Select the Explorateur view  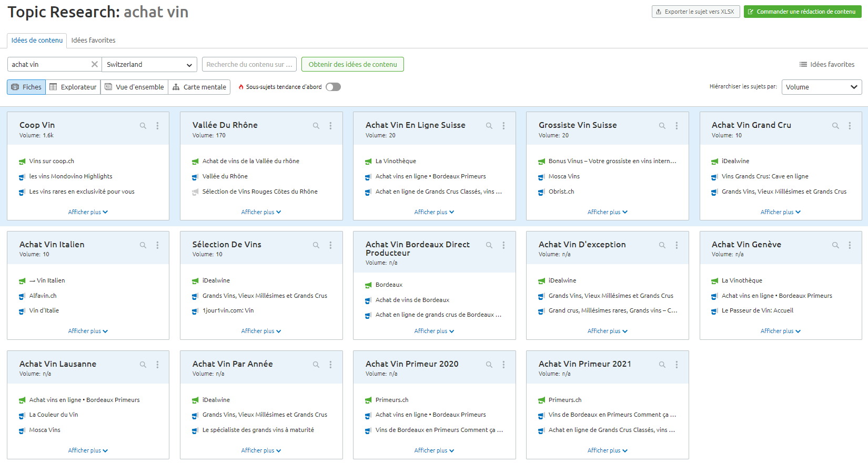tap(73, 87)
